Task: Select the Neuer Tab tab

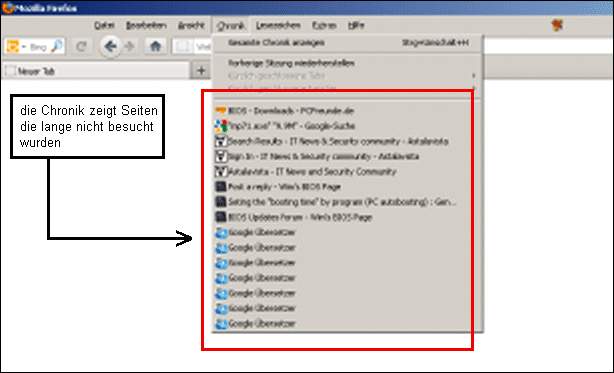Action: [x=96, y=71]
